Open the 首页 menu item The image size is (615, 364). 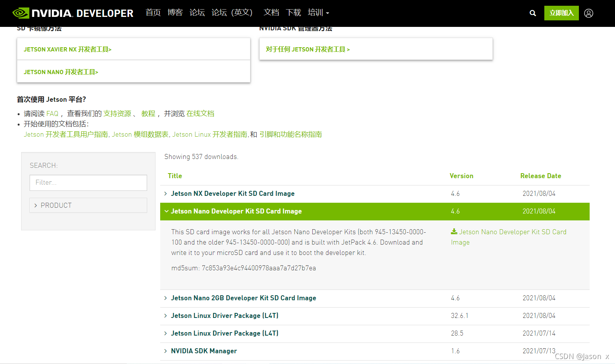(x=153, y=13)
